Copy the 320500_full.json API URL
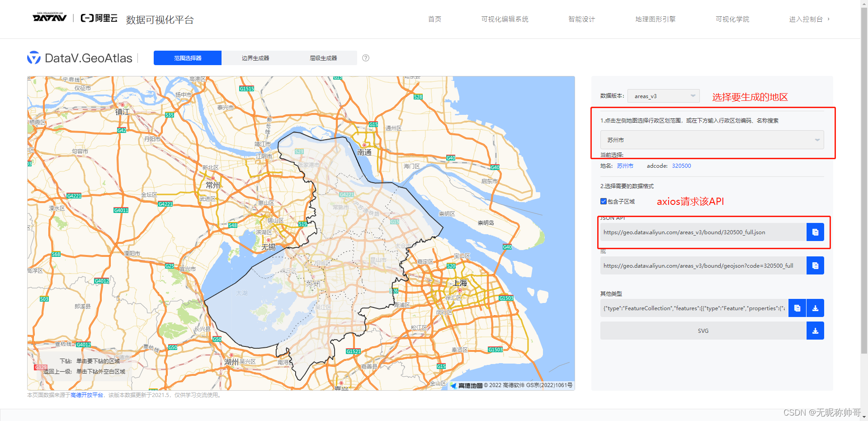Viewport: 868px width, 421px height. tap(815, 232)
